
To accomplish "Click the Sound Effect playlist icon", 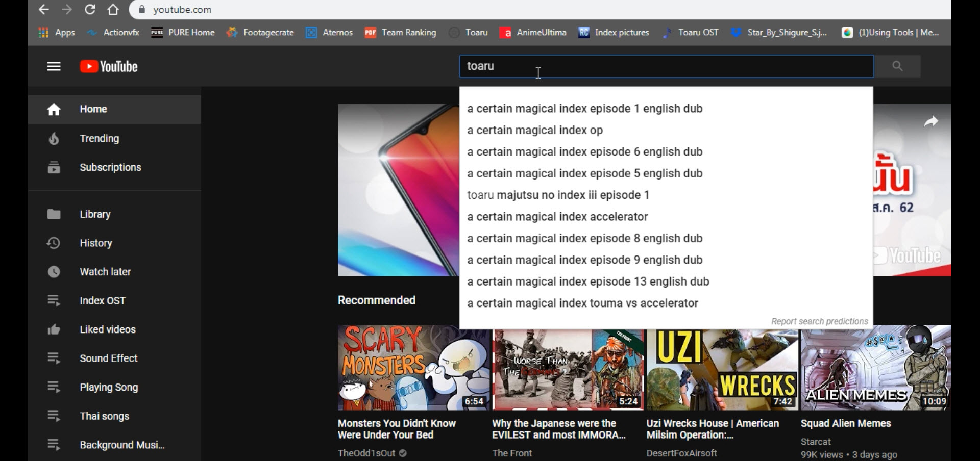I will tap(54, 358).
